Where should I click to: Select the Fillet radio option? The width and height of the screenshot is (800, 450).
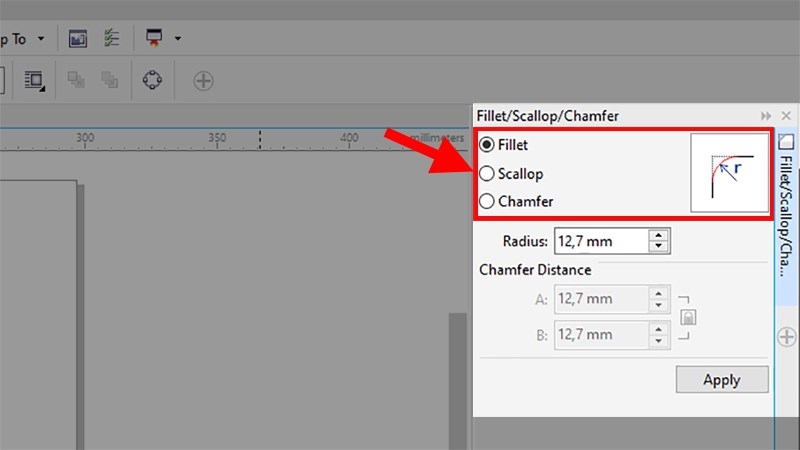[x=487, y=145]
